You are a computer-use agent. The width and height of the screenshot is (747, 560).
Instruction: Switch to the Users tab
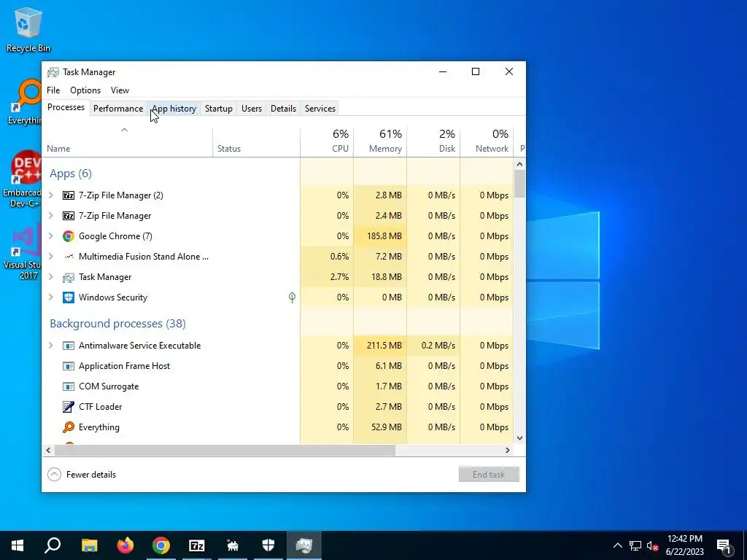coord(252,109)
